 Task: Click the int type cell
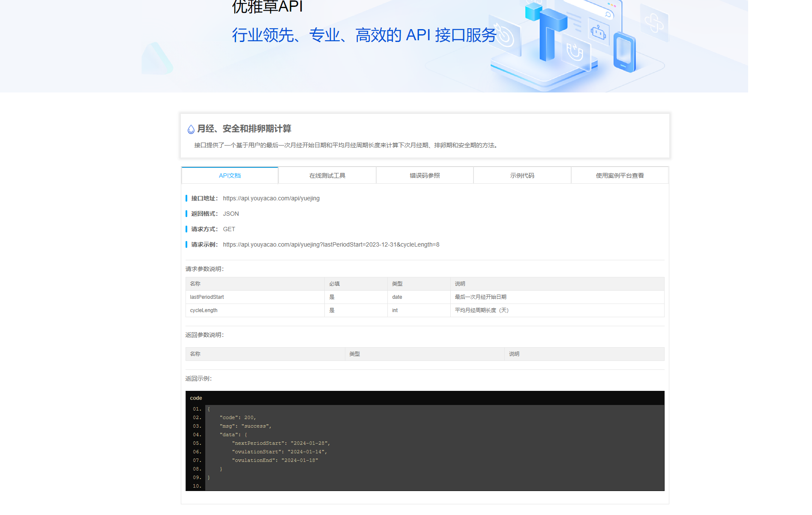coord(419,310)
